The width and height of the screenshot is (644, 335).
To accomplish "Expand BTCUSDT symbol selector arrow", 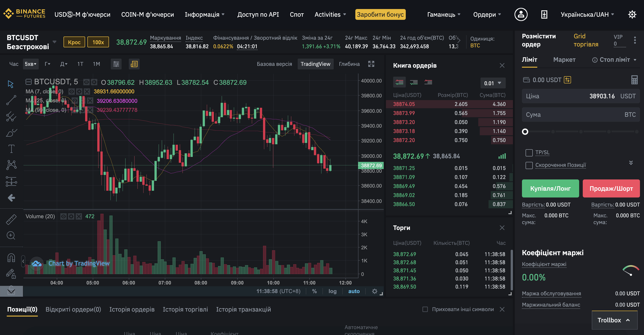I will coord(54,42).
